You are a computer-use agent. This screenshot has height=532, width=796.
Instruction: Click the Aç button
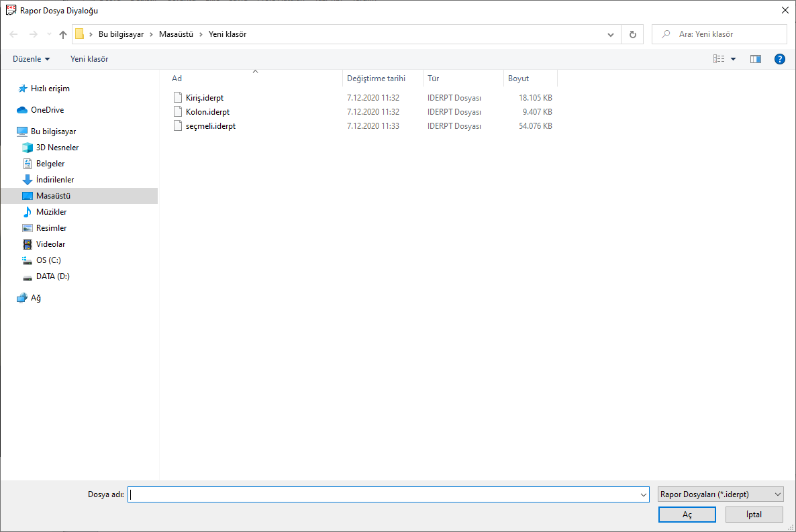point(687,515)
